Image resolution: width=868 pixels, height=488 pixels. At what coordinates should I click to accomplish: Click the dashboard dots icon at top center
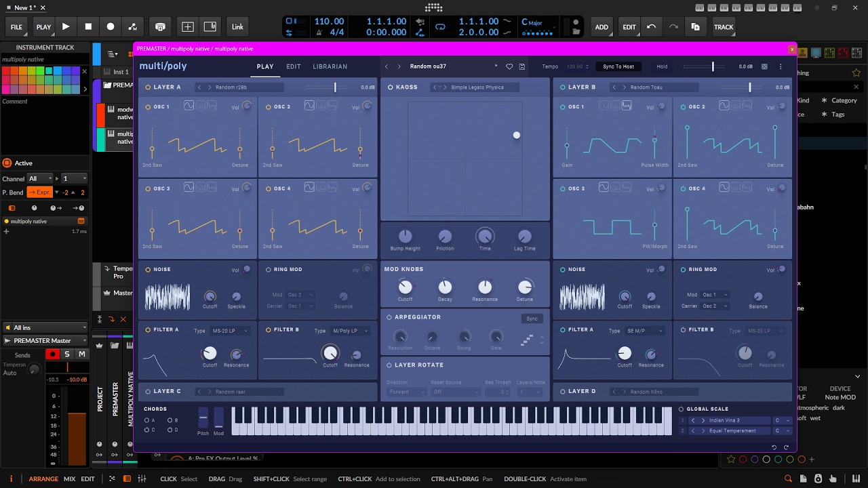(433, 7)
